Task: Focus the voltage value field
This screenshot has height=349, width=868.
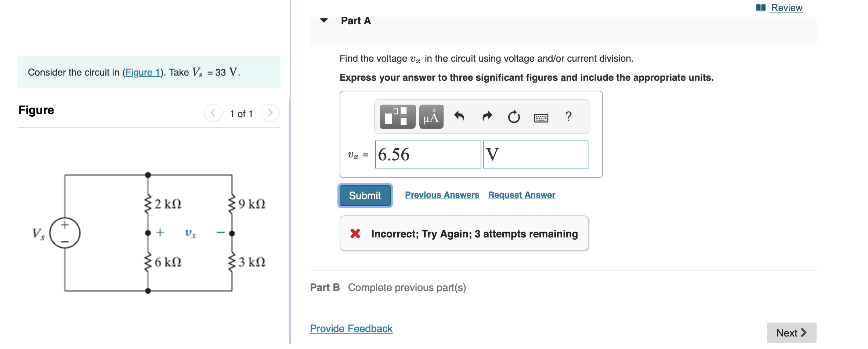Action: click(428, 154)
